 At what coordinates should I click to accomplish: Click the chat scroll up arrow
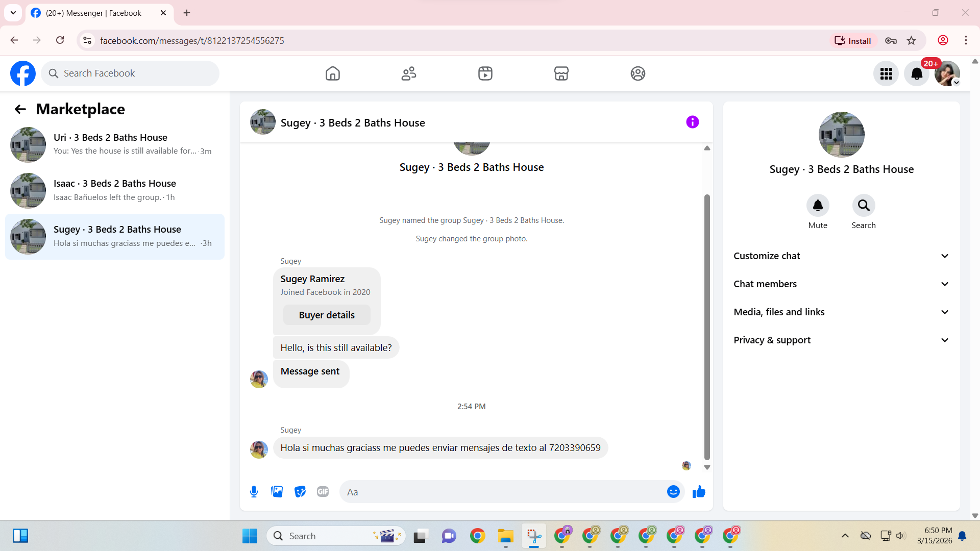click(707, 148)
